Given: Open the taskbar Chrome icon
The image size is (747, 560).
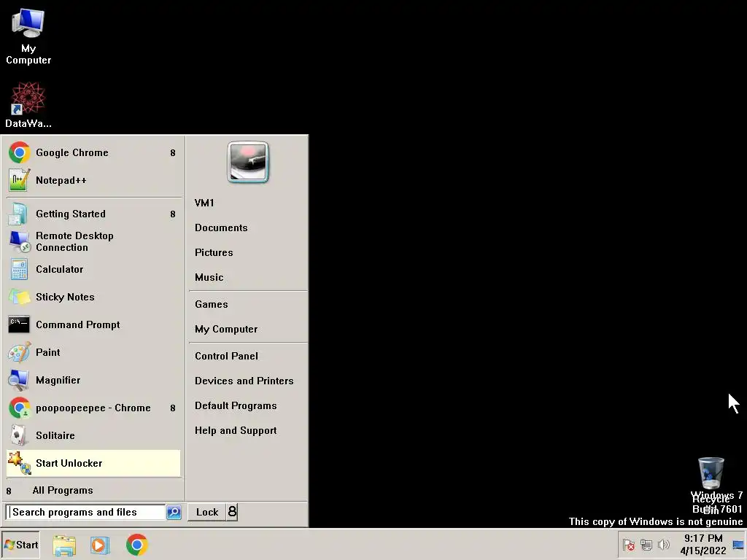Looking at the screenshot, I should (136, 545).
